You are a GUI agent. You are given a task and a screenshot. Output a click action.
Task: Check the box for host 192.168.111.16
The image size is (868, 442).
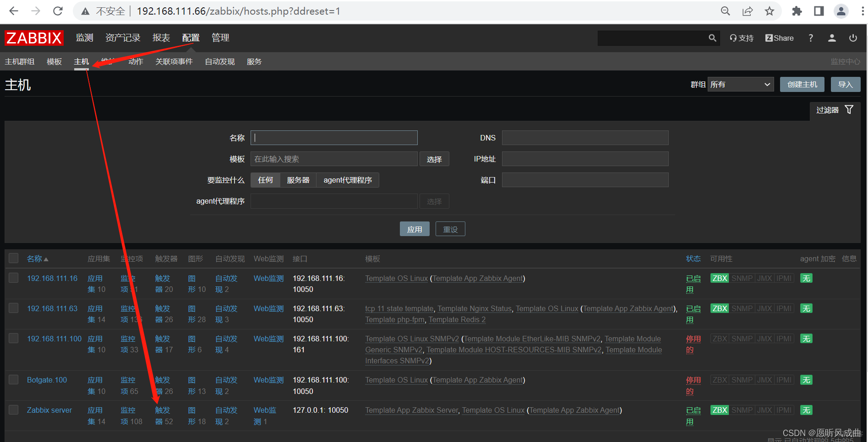tap(14, 278)
